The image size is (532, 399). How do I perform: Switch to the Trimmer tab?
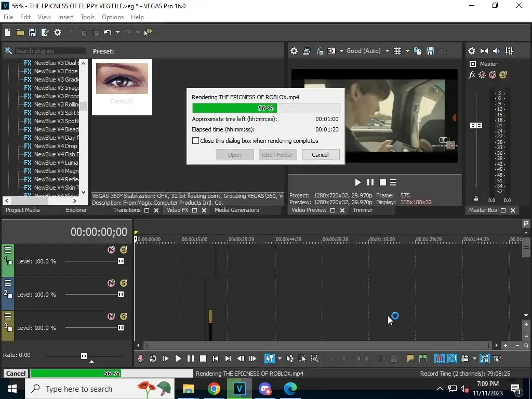363,210
